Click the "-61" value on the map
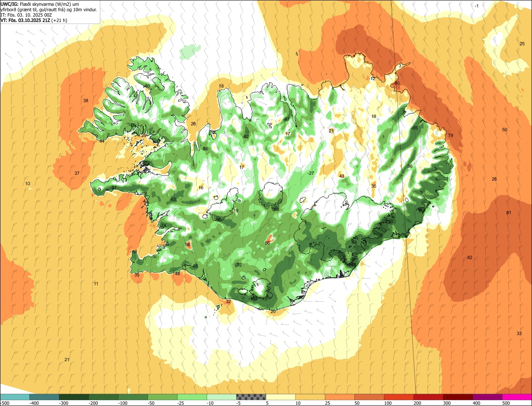The width and height of the screenshot is (532, 406). (x=204, y=149)
